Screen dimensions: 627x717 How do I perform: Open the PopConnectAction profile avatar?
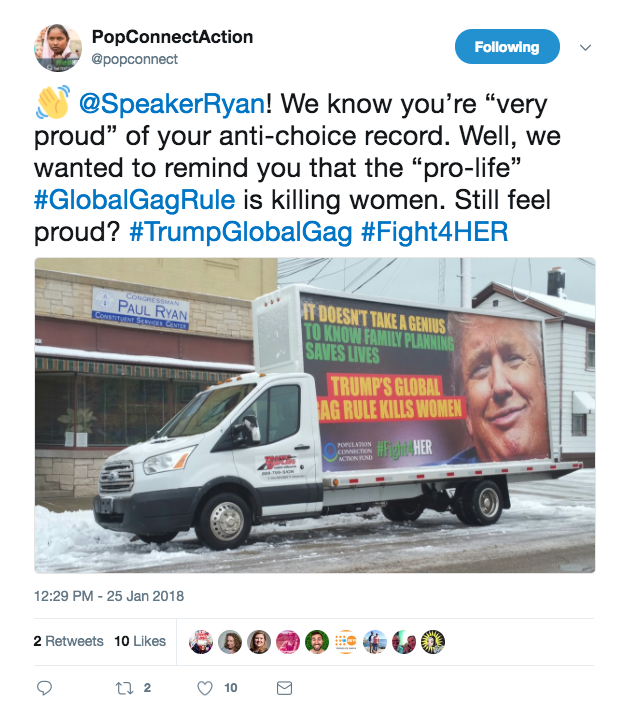tap(58, 48)
